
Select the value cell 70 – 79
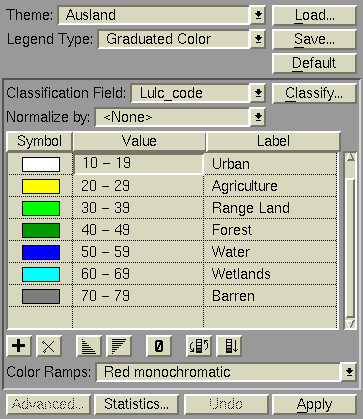138,296
